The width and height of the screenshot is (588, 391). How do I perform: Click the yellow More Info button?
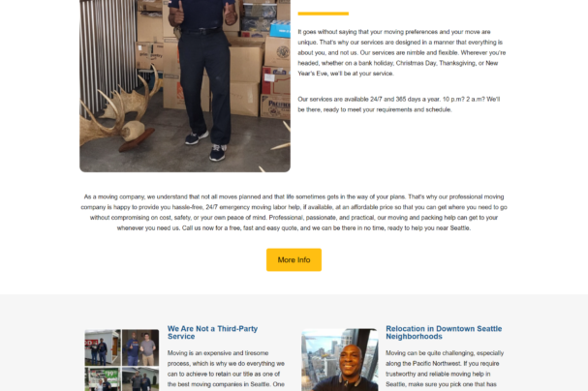[x=294, y=259]
